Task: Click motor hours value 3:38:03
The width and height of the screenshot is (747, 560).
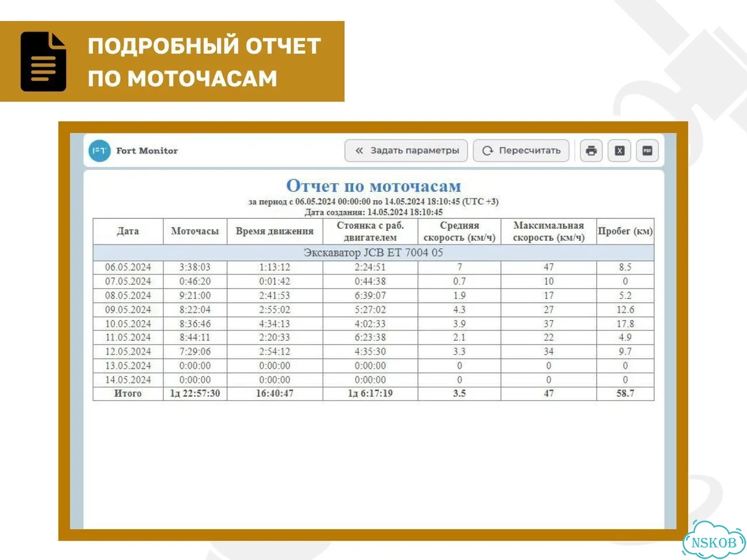Action: pyautogui.click(x=195, y=267)
